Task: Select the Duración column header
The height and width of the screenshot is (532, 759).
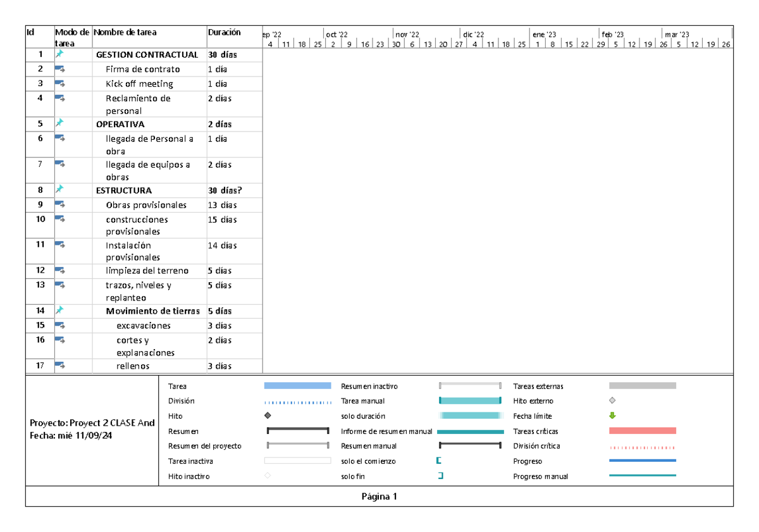Action: tap(225, 32)
